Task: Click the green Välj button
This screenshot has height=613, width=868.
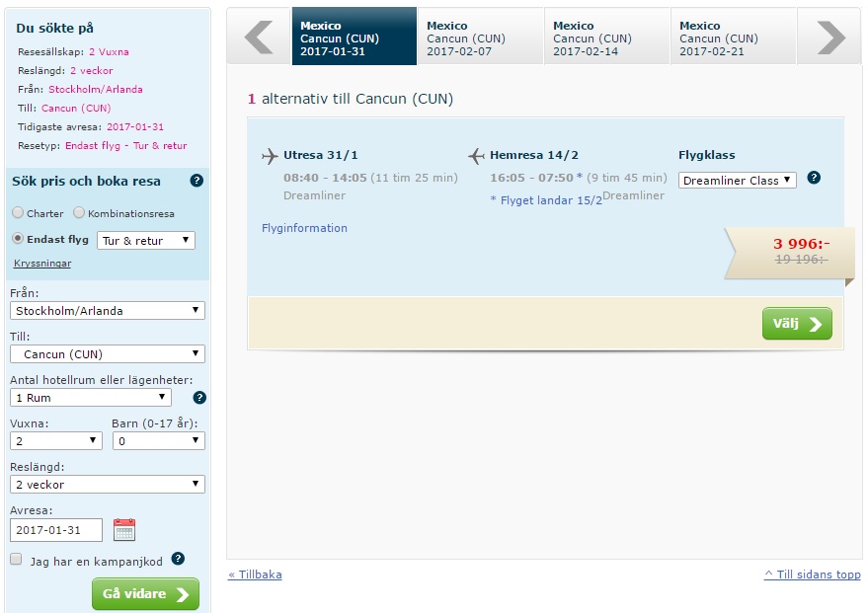Action: tap(797, 324)
